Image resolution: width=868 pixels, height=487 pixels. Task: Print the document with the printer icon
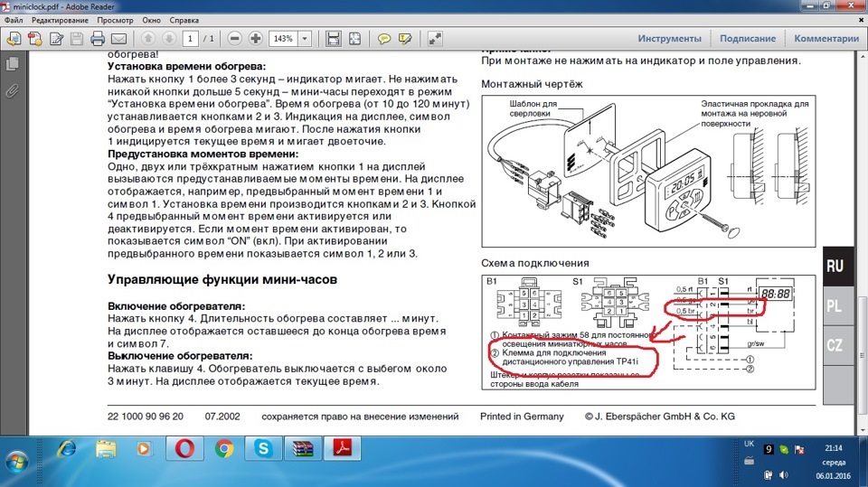pos(98,39)
